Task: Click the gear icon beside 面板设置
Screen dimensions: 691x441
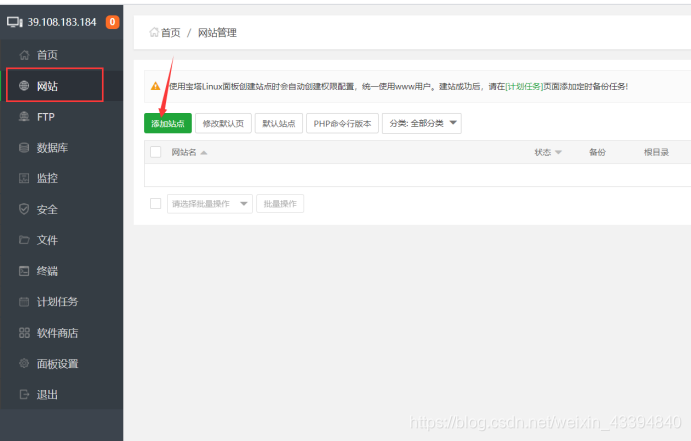Action: 24,363
